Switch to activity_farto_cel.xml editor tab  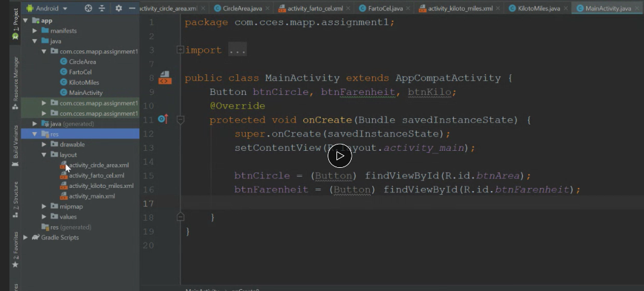pos(316,8)
